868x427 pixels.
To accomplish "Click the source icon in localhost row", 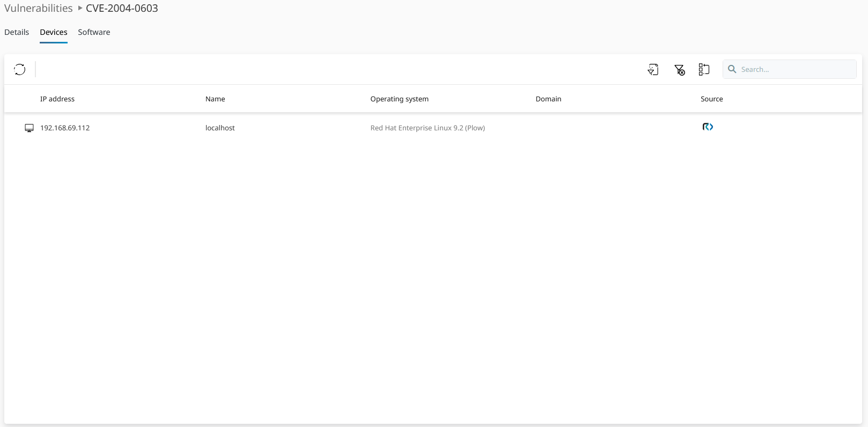I will click(x=708, y=127).
